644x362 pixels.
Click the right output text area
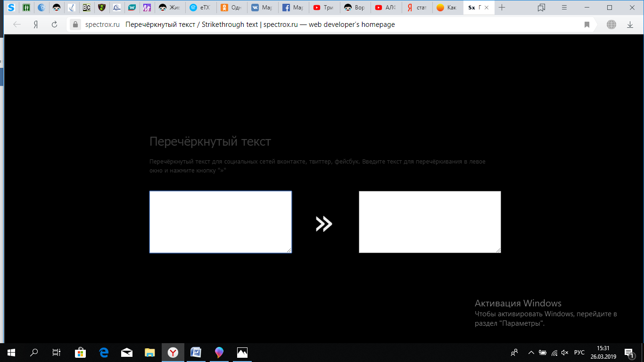coord(429,222)
